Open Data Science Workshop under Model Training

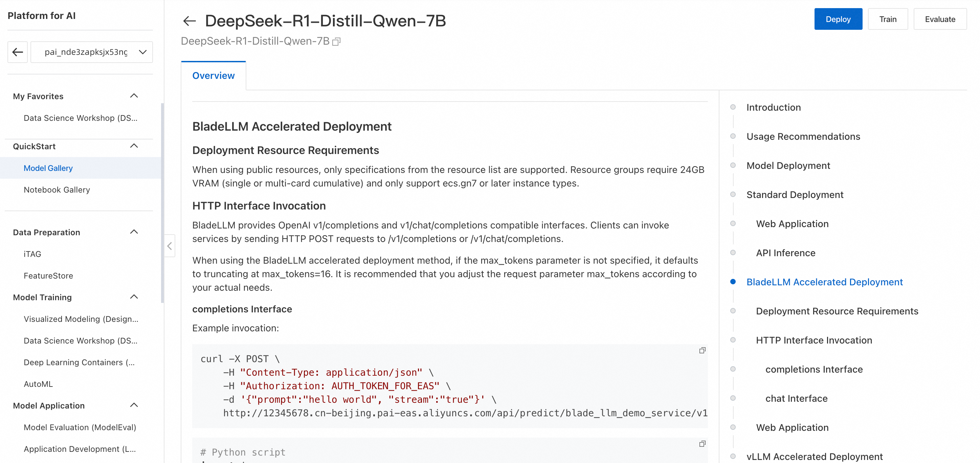80,340
